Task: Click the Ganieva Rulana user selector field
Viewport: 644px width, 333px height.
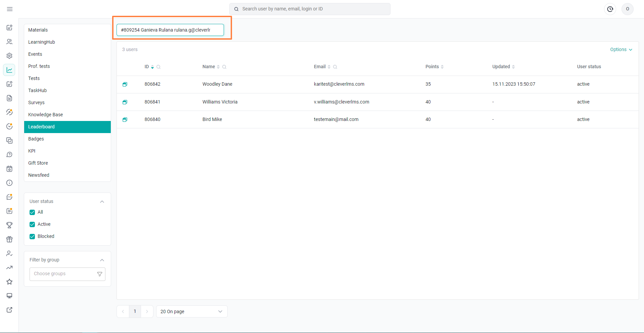Action: click(x=170, y=30)
